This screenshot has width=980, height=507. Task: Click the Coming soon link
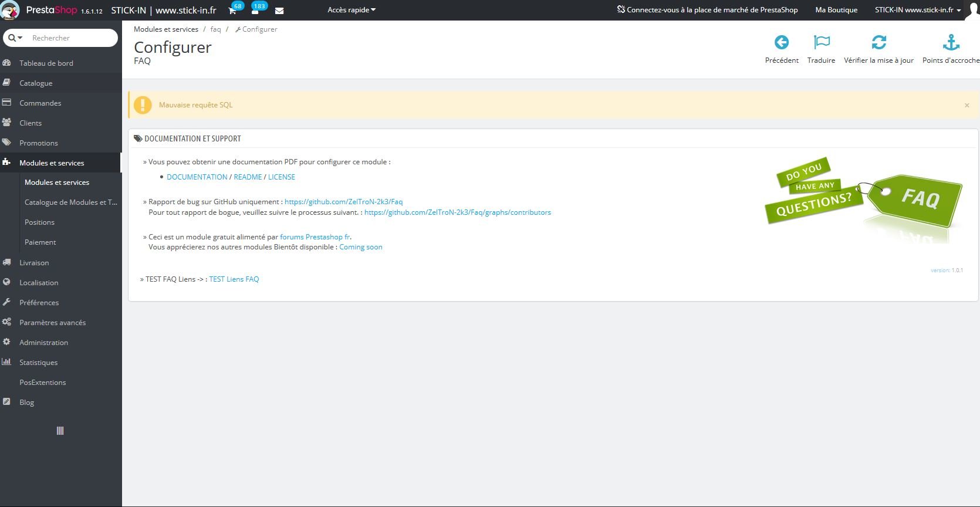[361, 247]
